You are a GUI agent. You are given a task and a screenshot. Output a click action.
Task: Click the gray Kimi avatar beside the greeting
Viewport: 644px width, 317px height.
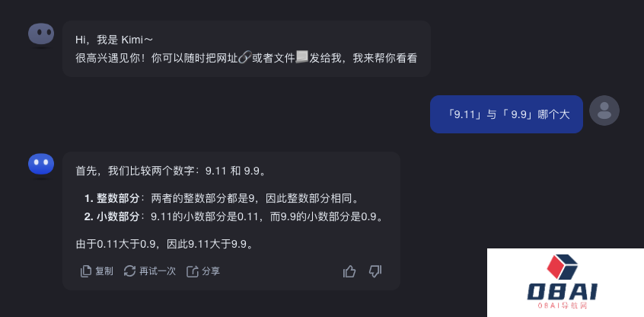coord(41,34)
